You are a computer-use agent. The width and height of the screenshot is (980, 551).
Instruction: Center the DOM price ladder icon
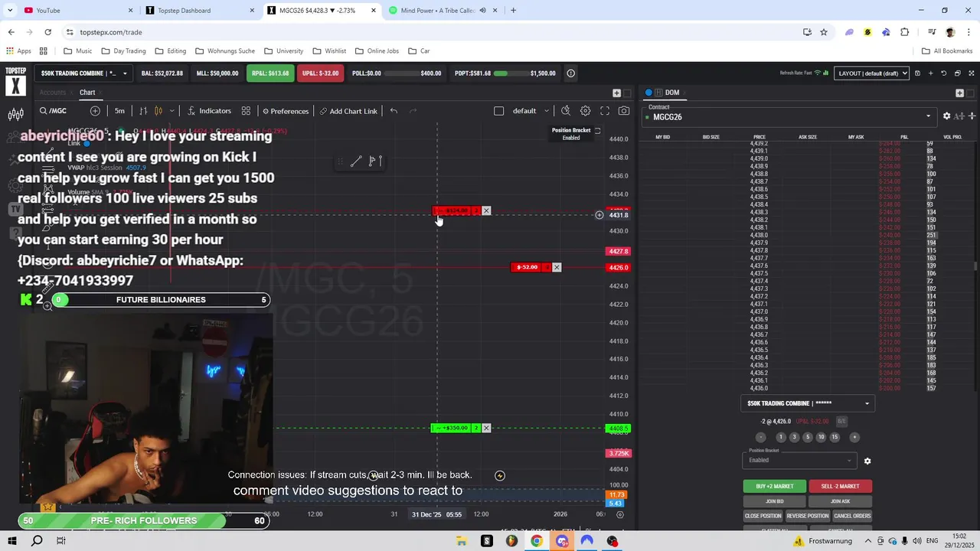[972, 116]
